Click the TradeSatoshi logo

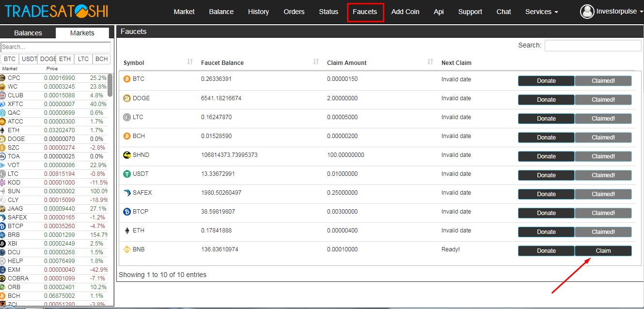pyautogui.click(x=57, y=11)
